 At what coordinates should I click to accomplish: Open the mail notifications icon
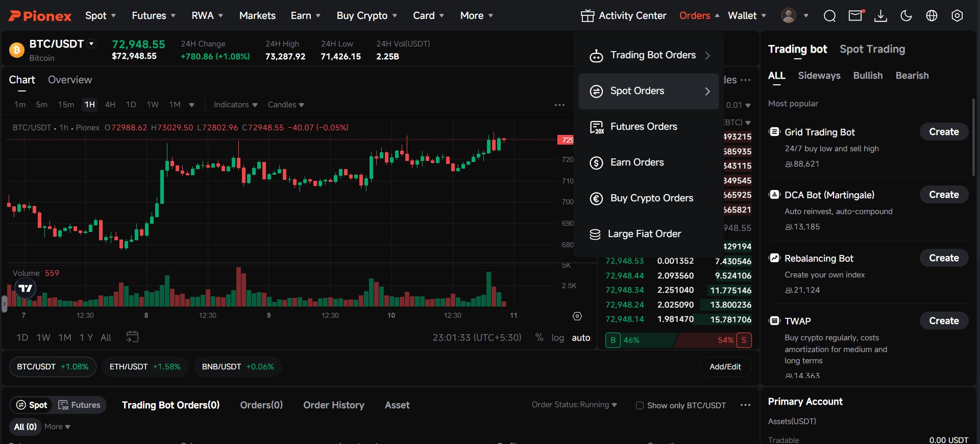(x=855, y=16)
